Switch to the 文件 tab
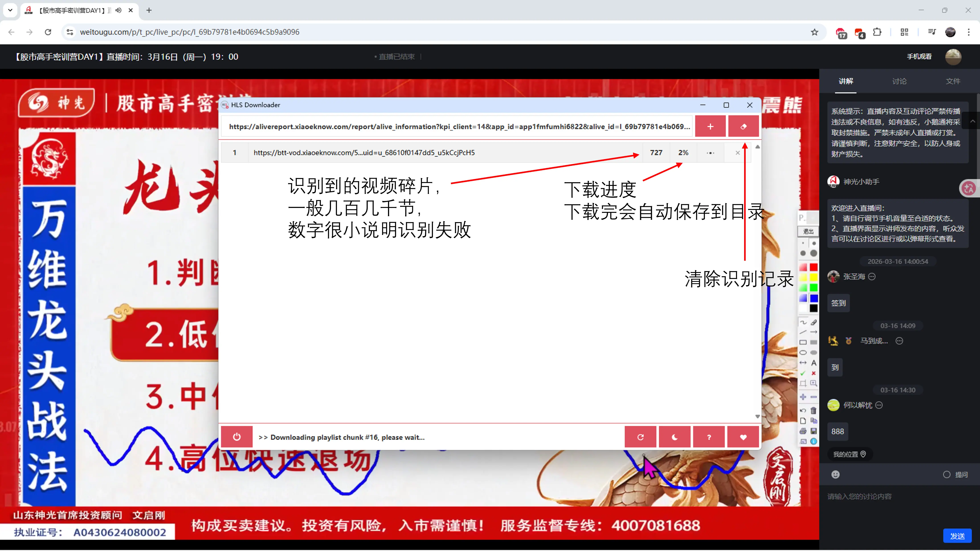Image resolution: width=980 pixels, height=551 pixels. click(953, 81)
